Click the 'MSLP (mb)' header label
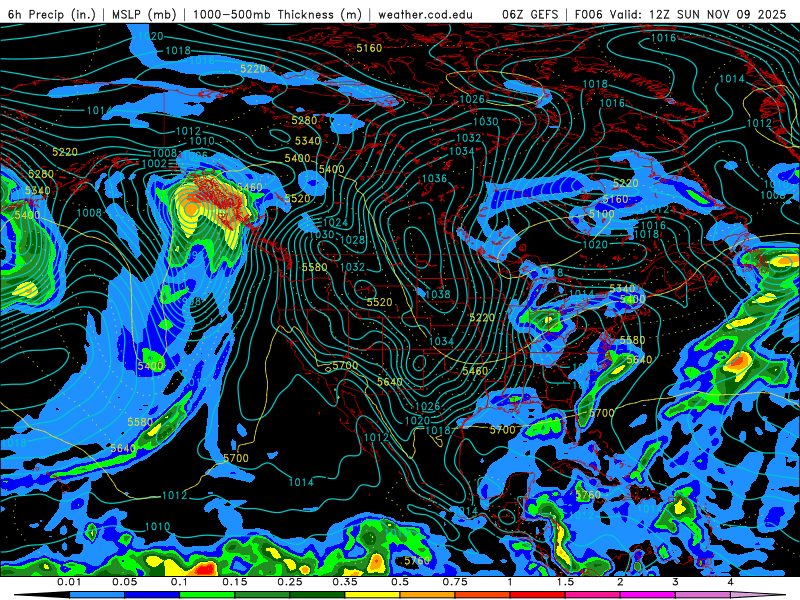This screenshot has width=800, height=600. click(x=144, y=14)
